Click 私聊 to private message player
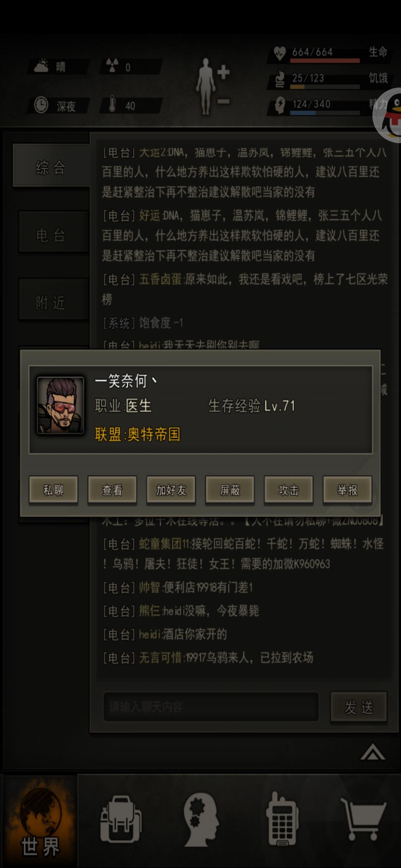The image size is (401, 868). 53,491
